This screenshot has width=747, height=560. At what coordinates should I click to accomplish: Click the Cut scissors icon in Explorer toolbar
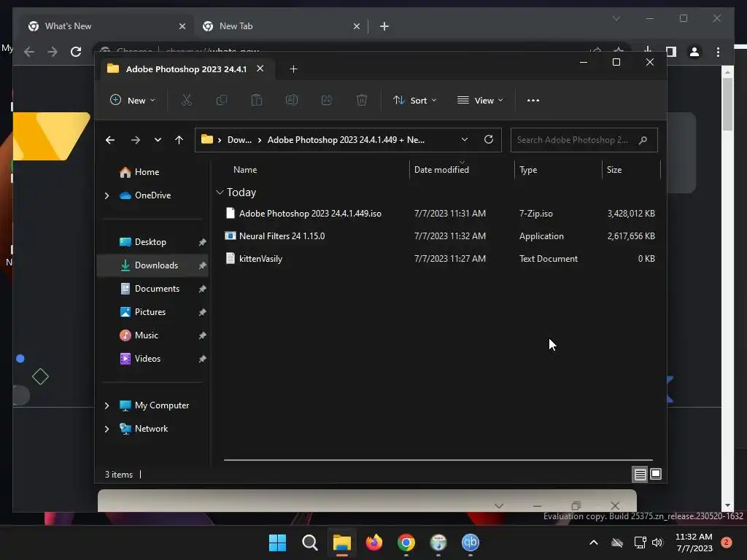click(186, 100)
